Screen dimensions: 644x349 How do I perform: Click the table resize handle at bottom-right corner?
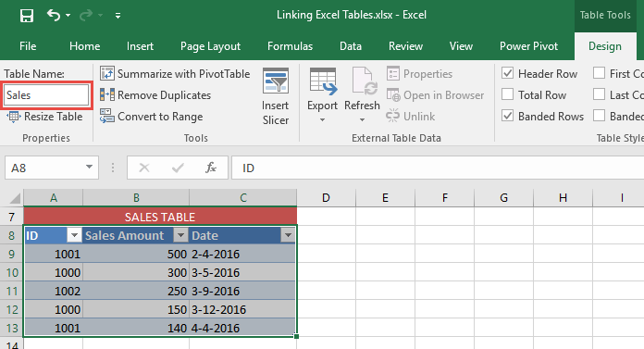pos(296,336)
